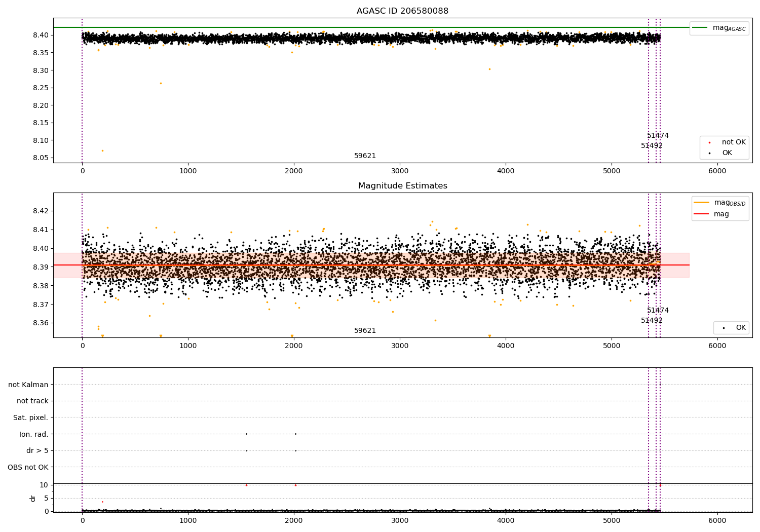
Task: Click y-axis tick 8.38 in Magnitude Estimates plot
Action: pos(41,286)
